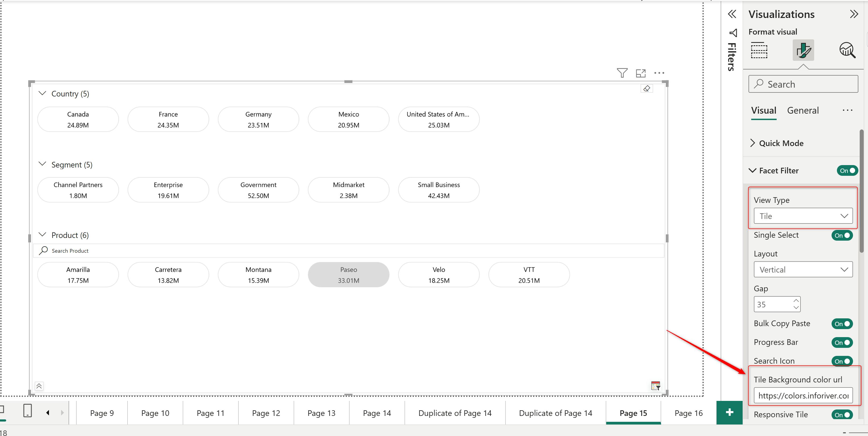Switch to the Visual tab
This screenshot has width=868, height=436.
click(x=764, y=110)
